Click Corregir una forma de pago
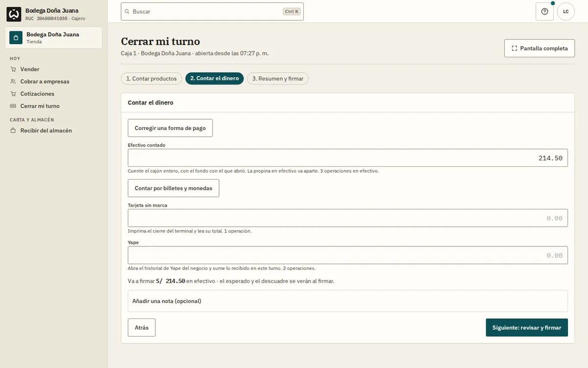 click(x=170, y=128)
